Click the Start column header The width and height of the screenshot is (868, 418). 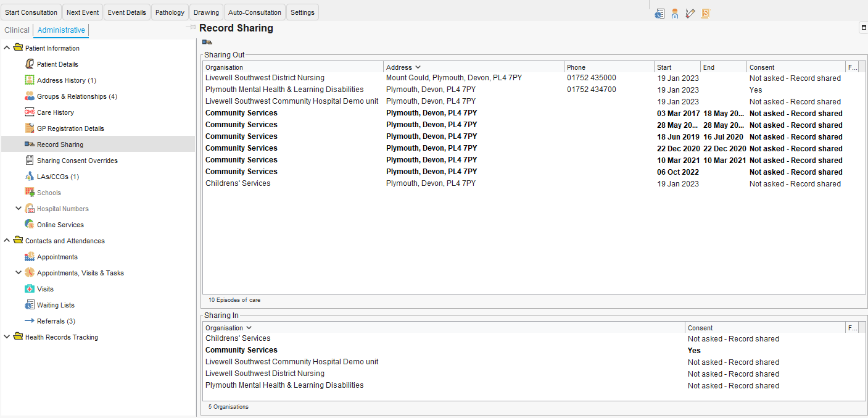tap(677, 67)
